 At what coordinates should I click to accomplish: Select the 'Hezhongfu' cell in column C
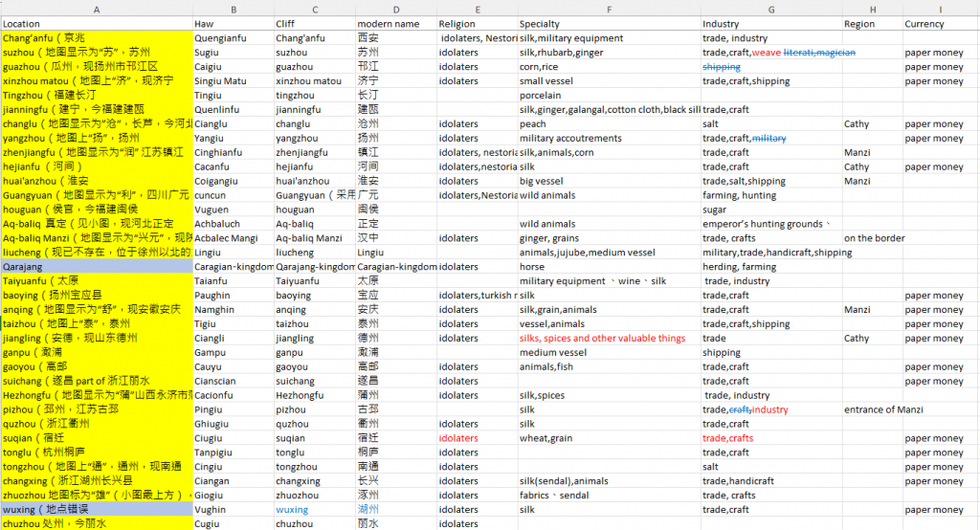coord(315,395)
